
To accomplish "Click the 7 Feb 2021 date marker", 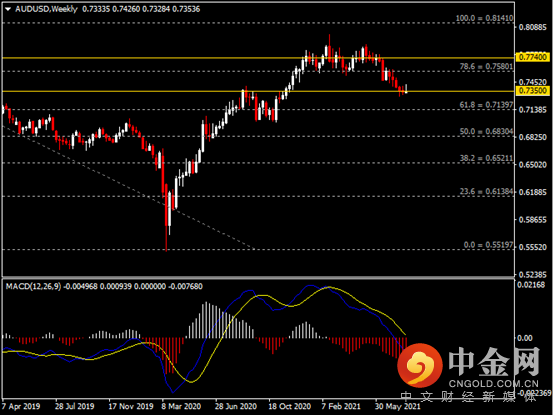I will [x=341, y=406].
